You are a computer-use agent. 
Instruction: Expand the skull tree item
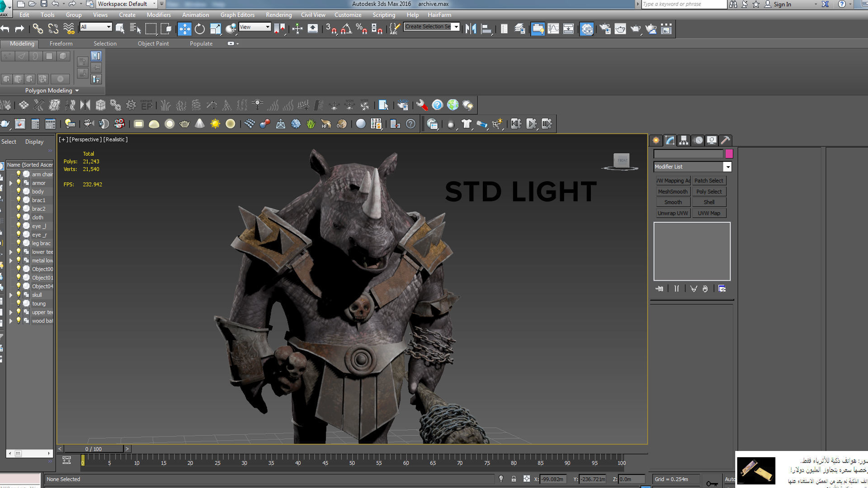click(10, 295)
